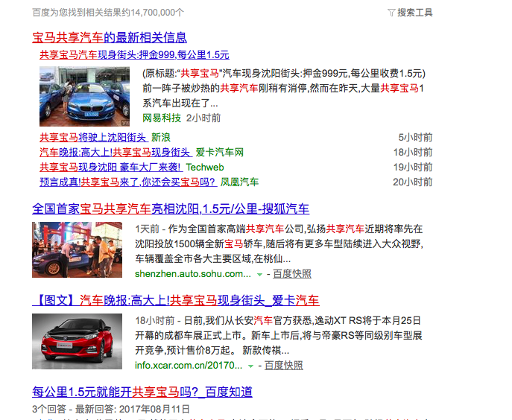Click the 5小时前 timestamp
The width and height of the screenshot is (512, 420).
tap(415, 137)
